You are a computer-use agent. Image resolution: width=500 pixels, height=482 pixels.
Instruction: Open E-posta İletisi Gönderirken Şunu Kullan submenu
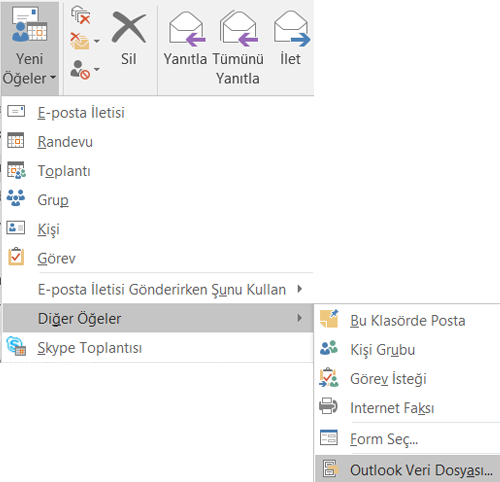pos(157,289)
